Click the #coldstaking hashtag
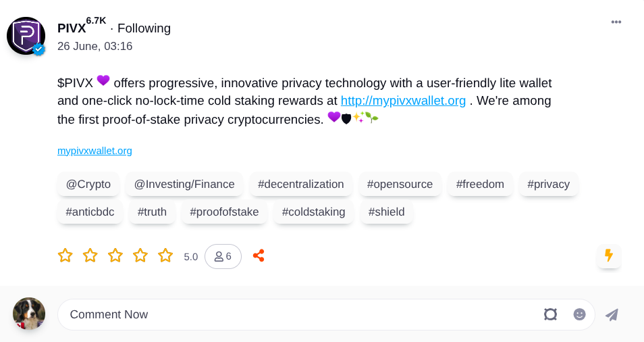 pos(313,212)
